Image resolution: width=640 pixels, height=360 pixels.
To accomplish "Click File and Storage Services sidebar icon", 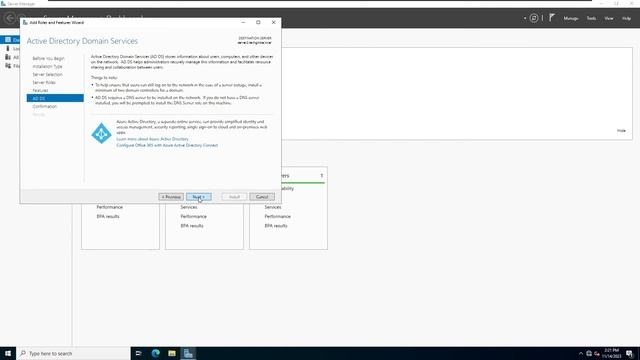I will point(8,66).
